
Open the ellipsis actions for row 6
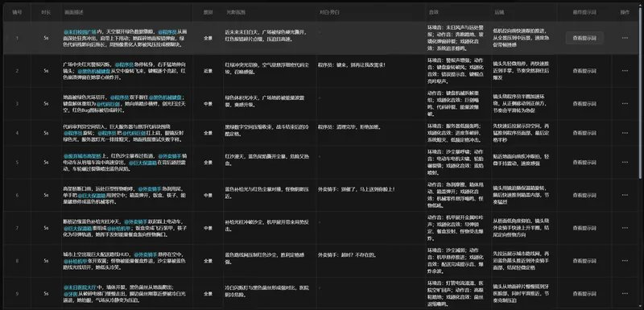click(625, 195)
